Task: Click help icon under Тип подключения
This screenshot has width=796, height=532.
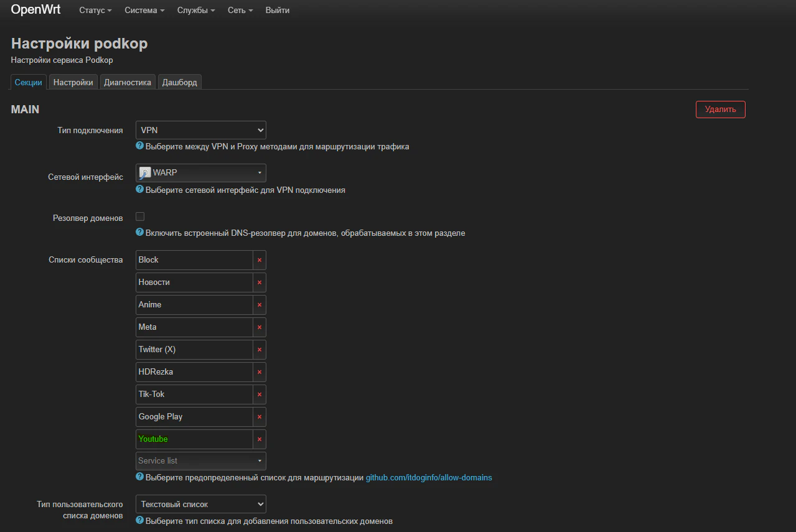Action: [139, 146]
